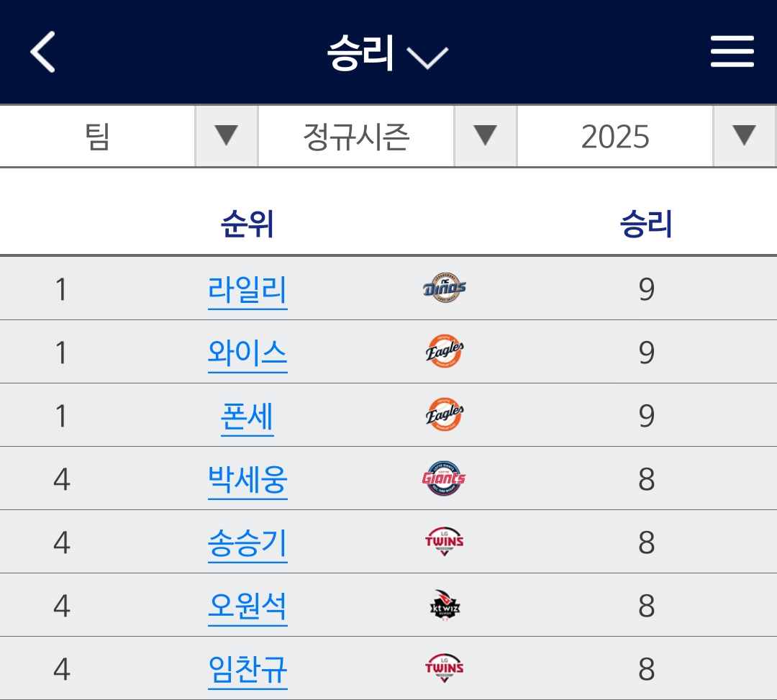Click the KT Wiz team logo

coord(444,606)
